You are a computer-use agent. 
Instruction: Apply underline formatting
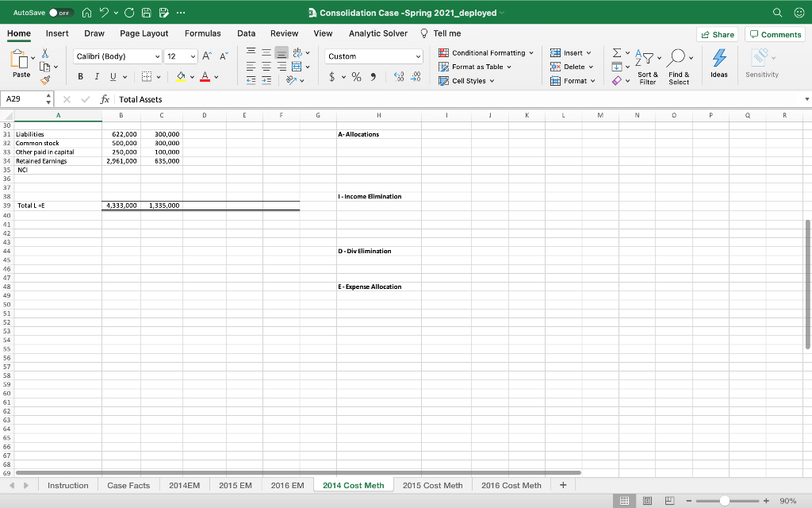tap(112, 76)
